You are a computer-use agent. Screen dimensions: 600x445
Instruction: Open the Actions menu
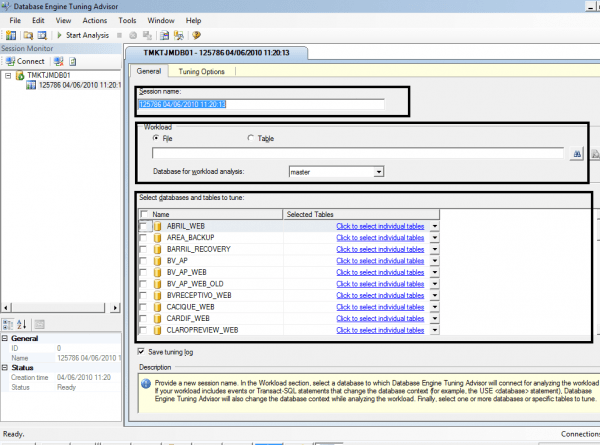point(95,21)
